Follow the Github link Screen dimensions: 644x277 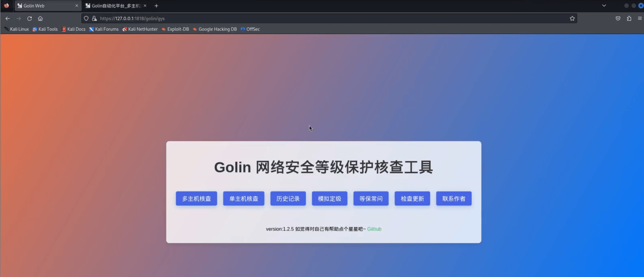374,229
